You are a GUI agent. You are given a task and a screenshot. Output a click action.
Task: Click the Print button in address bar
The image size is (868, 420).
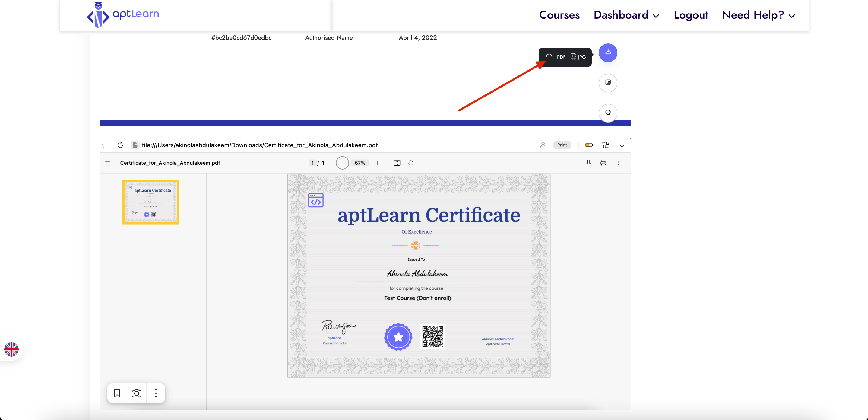tap(562, 145)
